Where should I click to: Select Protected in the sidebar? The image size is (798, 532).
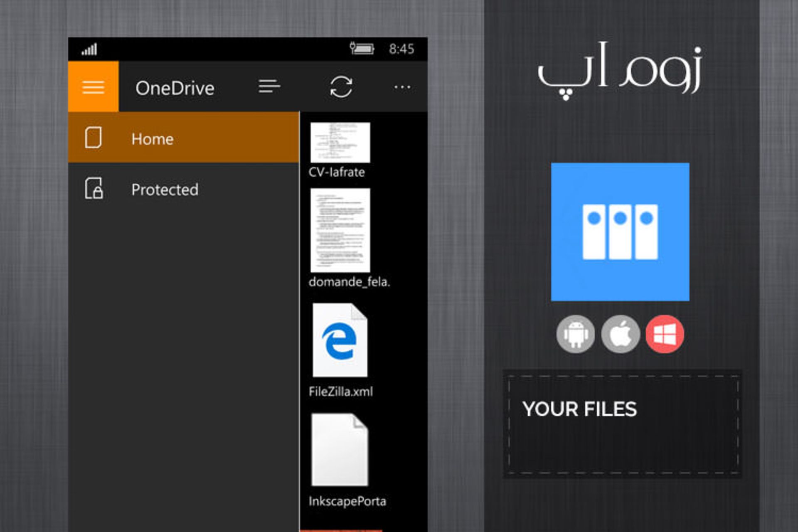coord(183,190)
